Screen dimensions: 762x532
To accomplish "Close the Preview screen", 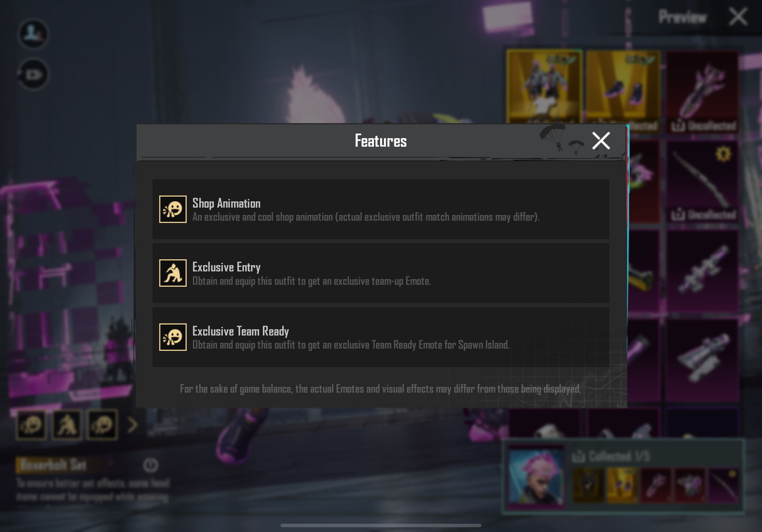I will point(738,17).
